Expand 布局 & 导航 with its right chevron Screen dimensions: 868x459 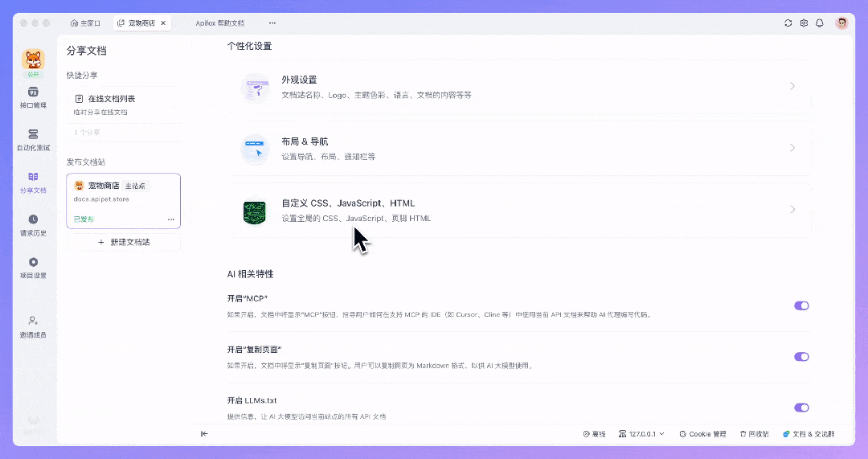coord(792,148)
